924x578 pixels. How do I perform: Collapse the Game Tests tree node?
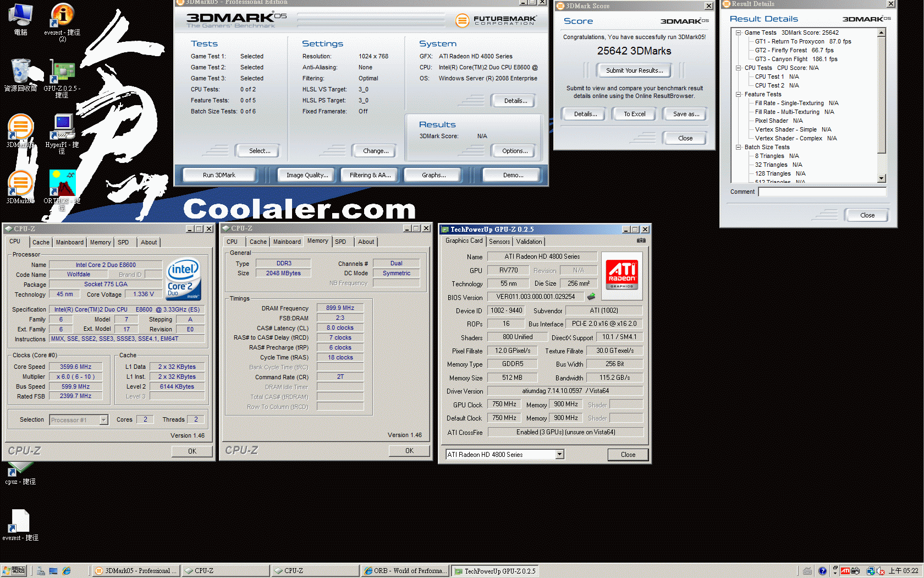(x=739, y=33)
